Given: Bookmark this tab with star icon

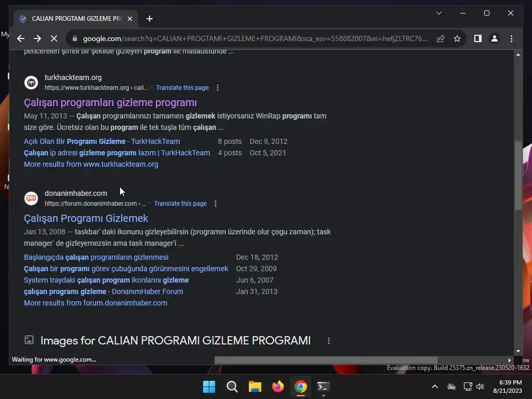Looking at the screenshot, I should pos(457,38).
